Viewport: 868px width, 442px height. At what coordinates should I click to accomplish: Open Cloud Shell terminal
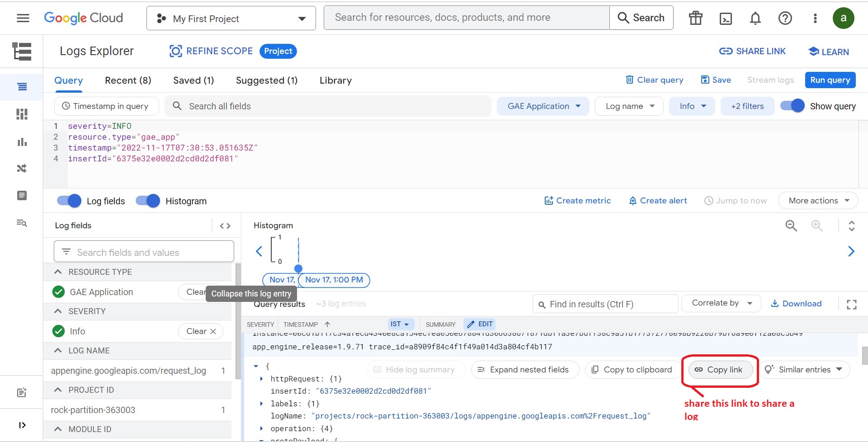click(x=725, y=18)
